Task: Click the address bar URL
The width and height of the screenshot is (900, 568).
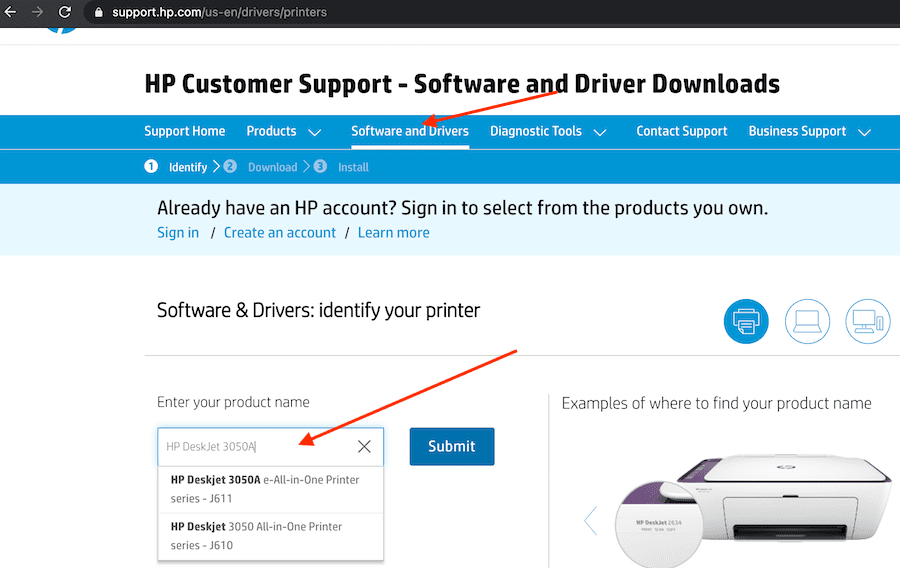Action: tap(219, 12)
